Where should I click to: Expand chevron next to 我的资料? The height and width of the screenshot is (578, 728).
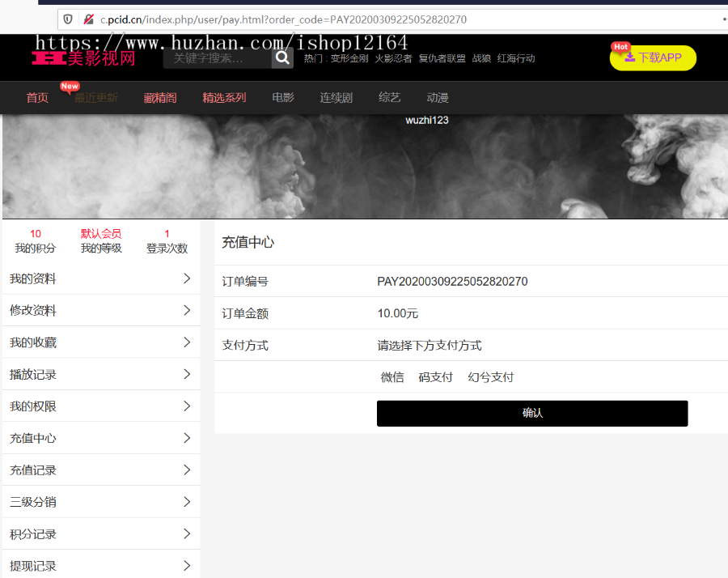pyautogui.click(x=187, y=278)
